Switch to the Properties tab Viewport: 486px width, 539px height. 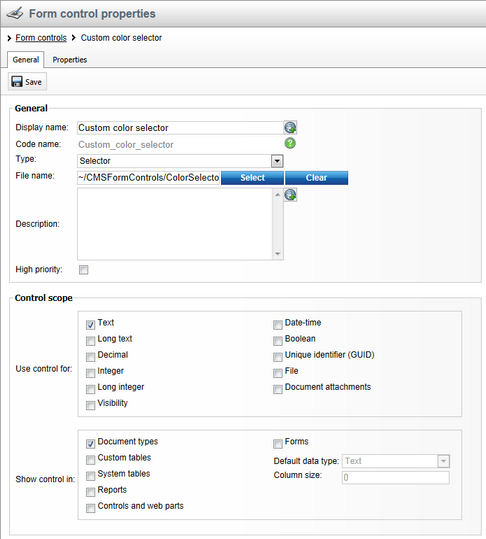[x=70, y=60]
